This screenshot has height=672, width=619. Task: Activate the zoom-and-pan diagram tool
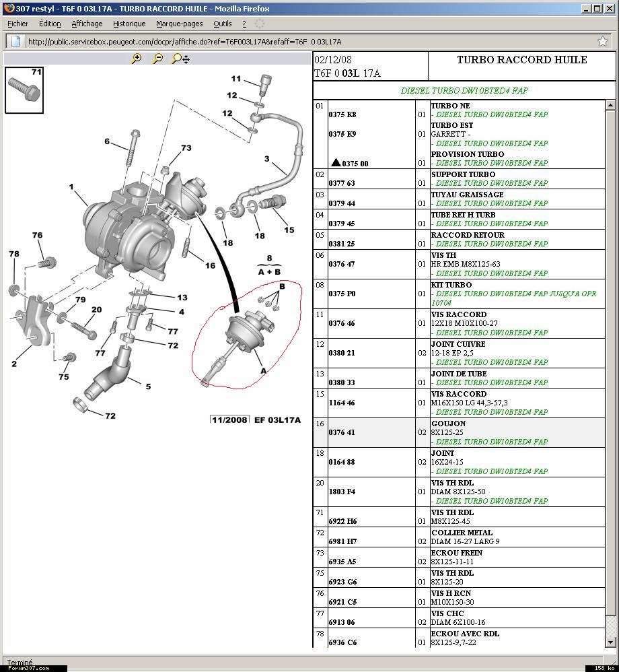[x=180, y=59]
